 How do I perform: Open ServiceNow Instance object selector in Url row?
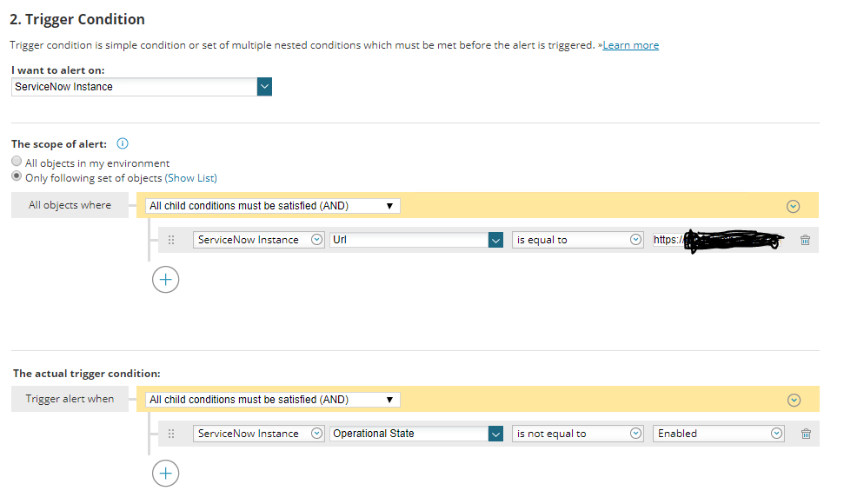(259, 240)
